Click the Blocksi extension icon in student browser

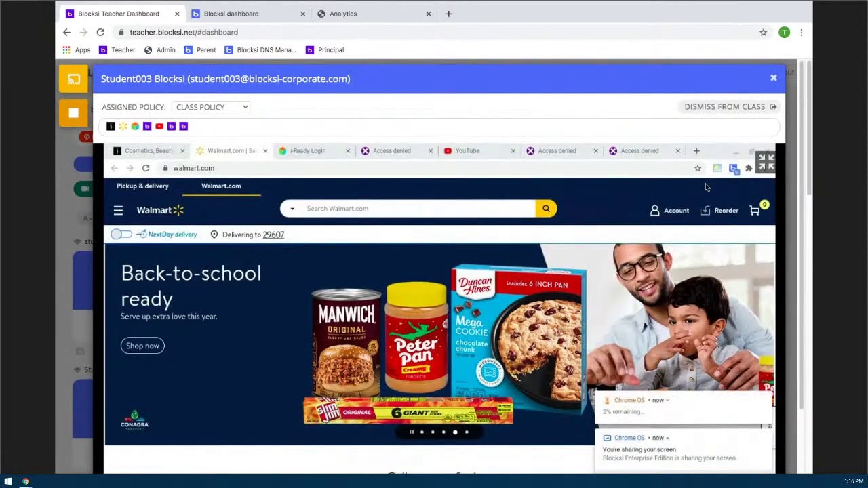coord(733,168)
